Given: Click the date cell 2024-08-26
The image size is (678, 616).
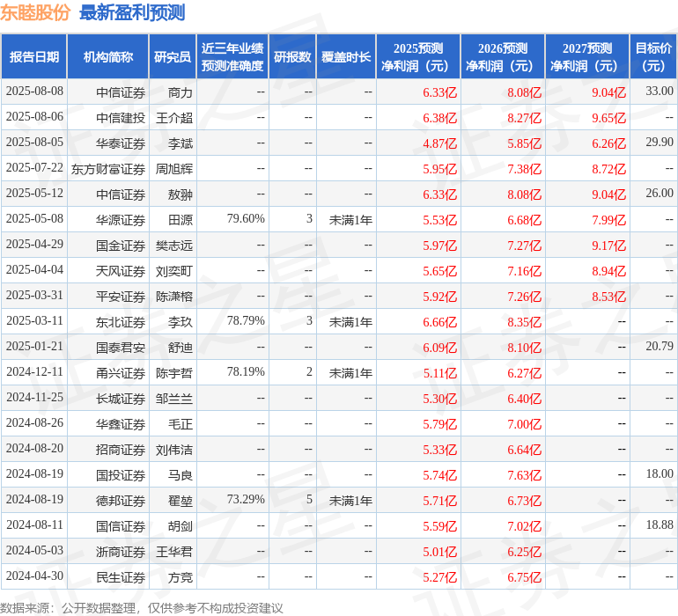Looking at the screenshot, I should (x=34, y=422).
